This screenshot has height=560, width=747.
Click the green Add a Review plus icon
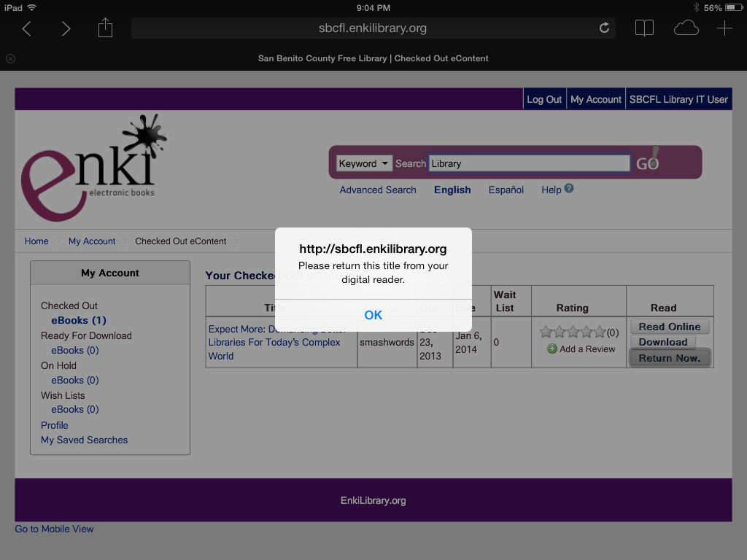[552, 349]
